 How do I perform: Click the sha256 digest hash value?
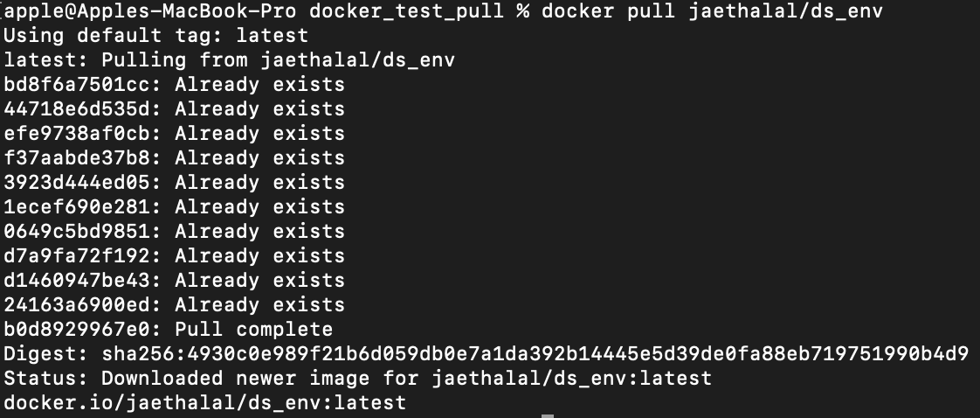(535, 354)
